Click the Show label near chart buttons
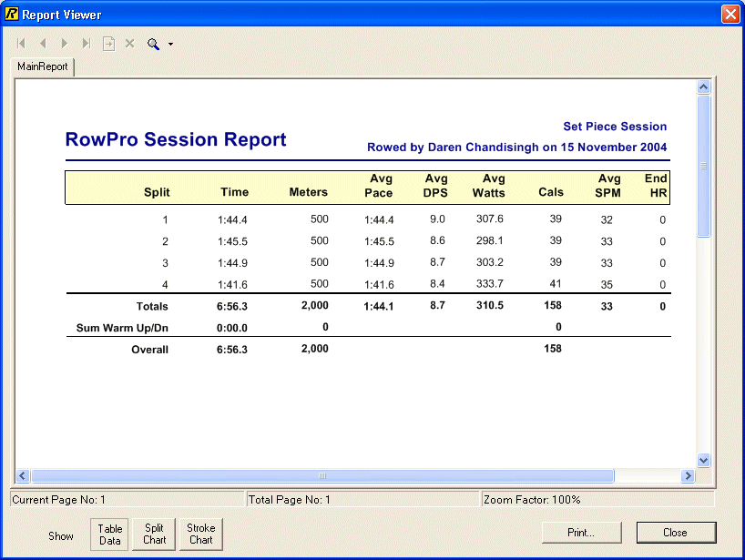The height and width of the screenshot is (560, 745). coord(61,536)
